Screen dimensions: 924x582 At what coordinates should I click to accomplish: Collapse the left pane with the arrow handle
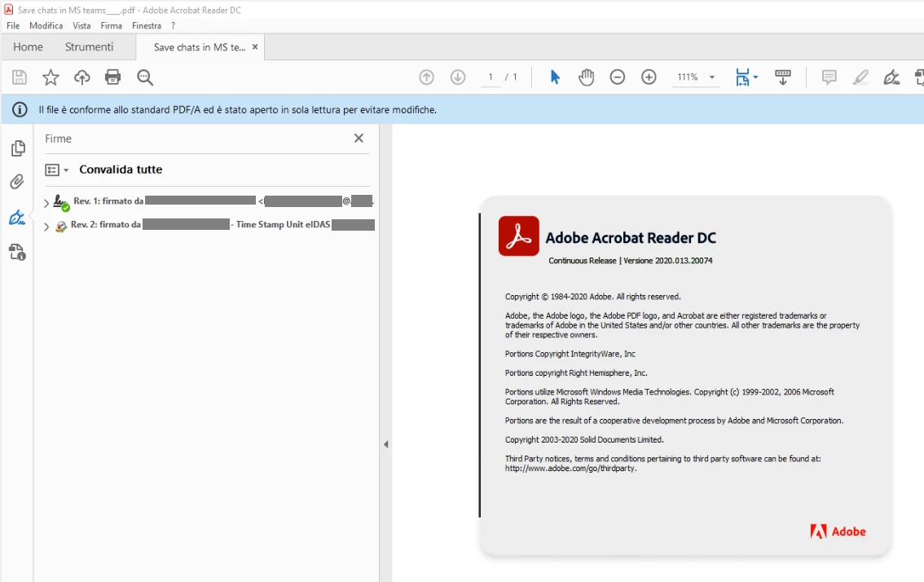(x=386, y=444)
